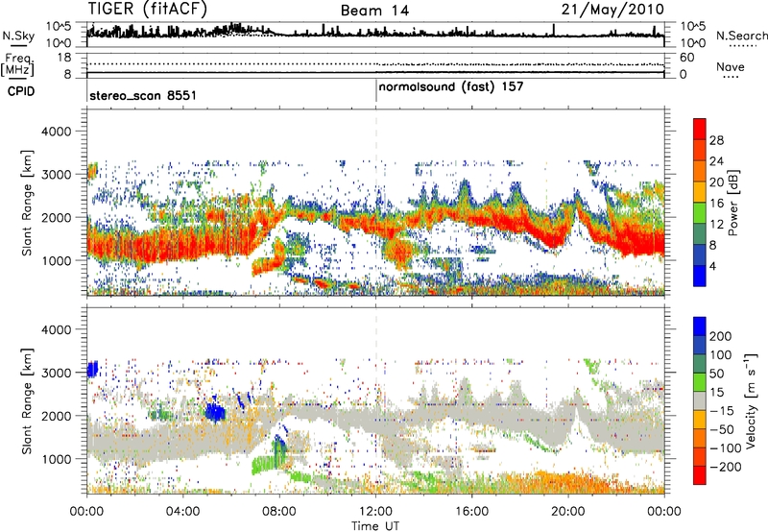Viewport: 768px width, 532px height.
Task: Click the '4' tick on Power scale
Action: point(713,266)
